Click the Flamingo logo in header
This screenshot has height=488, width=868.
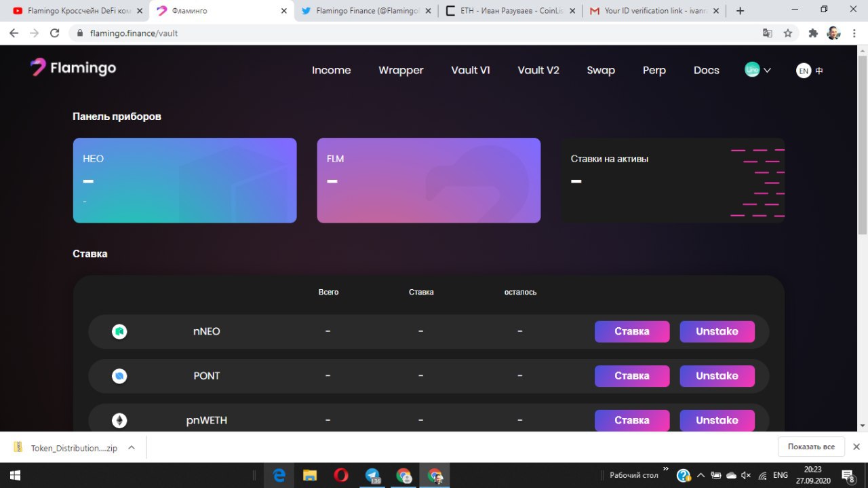[x=73, y=67]
